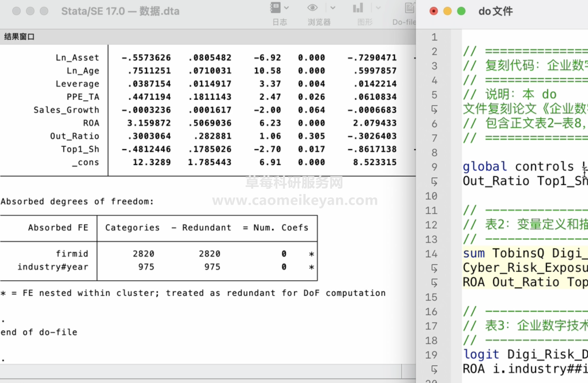Click the 结果窗口 panel header

click(x=19, y=37)
